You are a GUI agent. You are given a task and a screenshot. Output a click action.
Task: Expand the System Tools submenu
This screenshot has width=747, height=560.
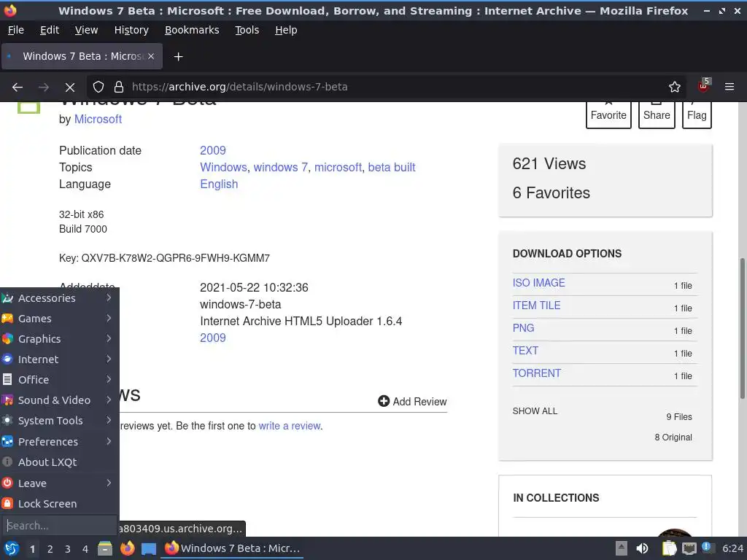point(60,421)
